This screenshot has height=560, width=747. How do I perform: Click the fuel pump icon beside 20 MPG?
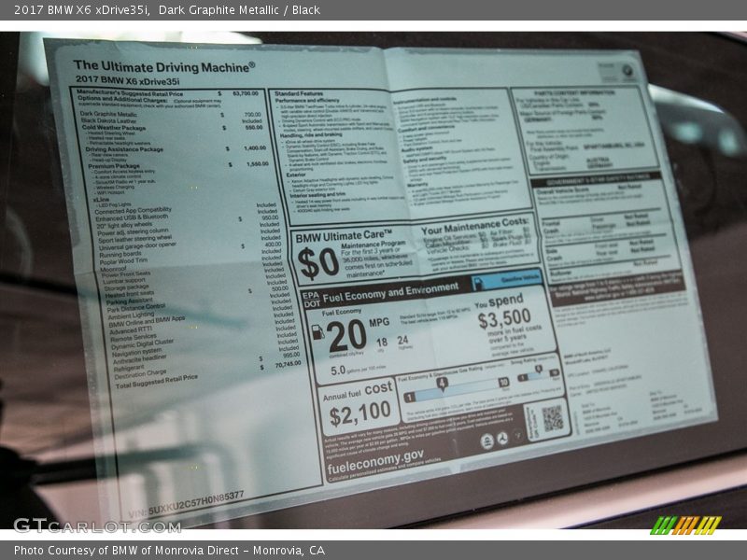coord(317,332)
